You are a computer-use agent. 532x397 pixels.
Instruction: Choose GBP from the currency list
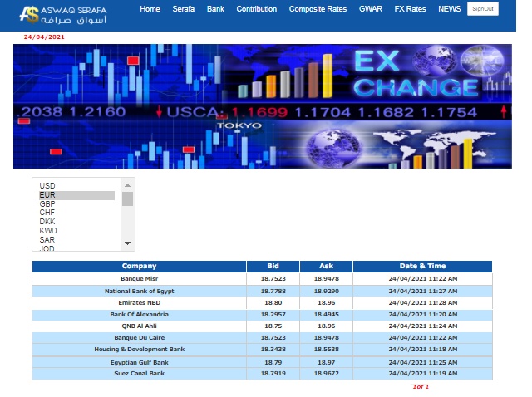(x=76, y=204)
